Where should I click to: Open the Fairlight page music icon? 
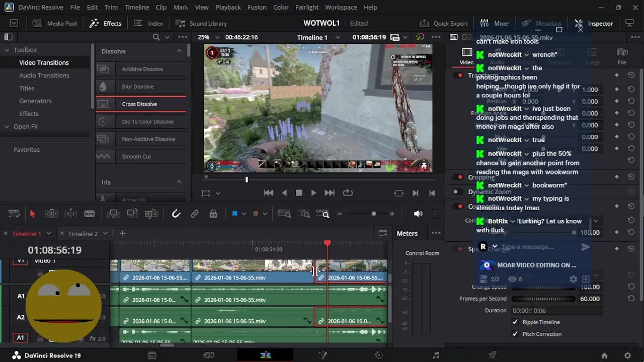click(x=436, y=355)
